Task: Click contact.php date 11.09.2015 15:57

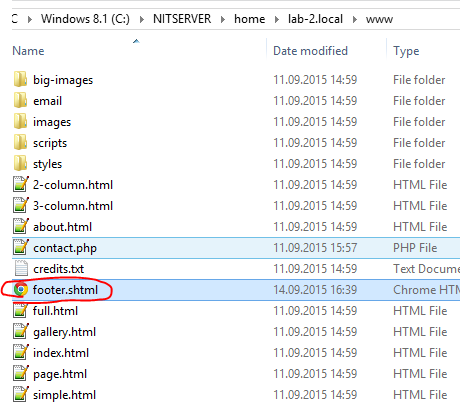Action: pos(315,248)
